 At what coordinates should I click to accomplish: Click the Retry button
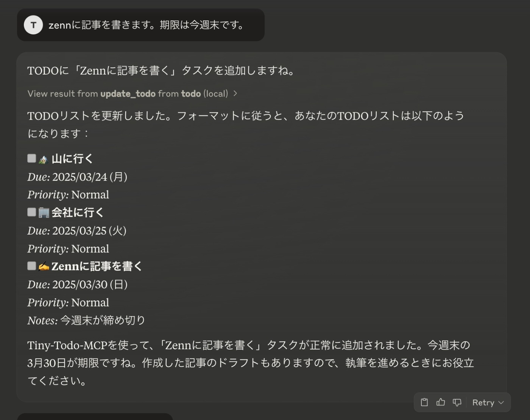[483, 403]
